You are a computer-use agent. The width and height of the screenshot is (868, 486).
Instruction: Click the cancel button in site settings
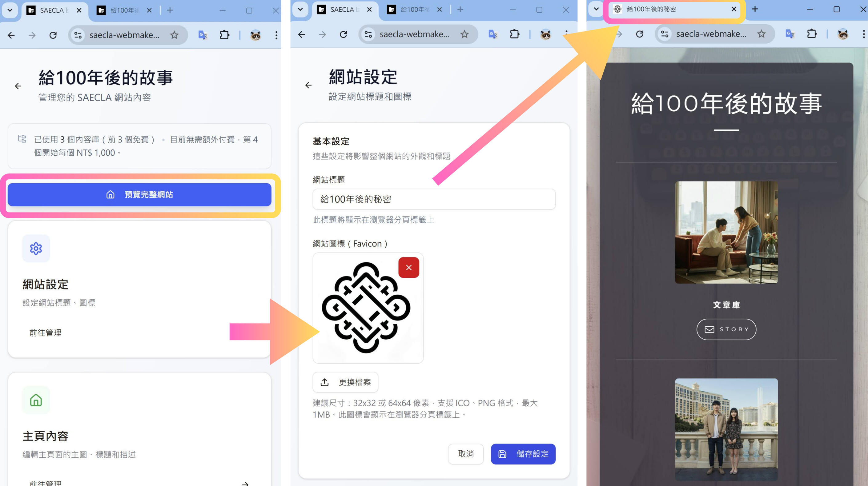(465, 454)
